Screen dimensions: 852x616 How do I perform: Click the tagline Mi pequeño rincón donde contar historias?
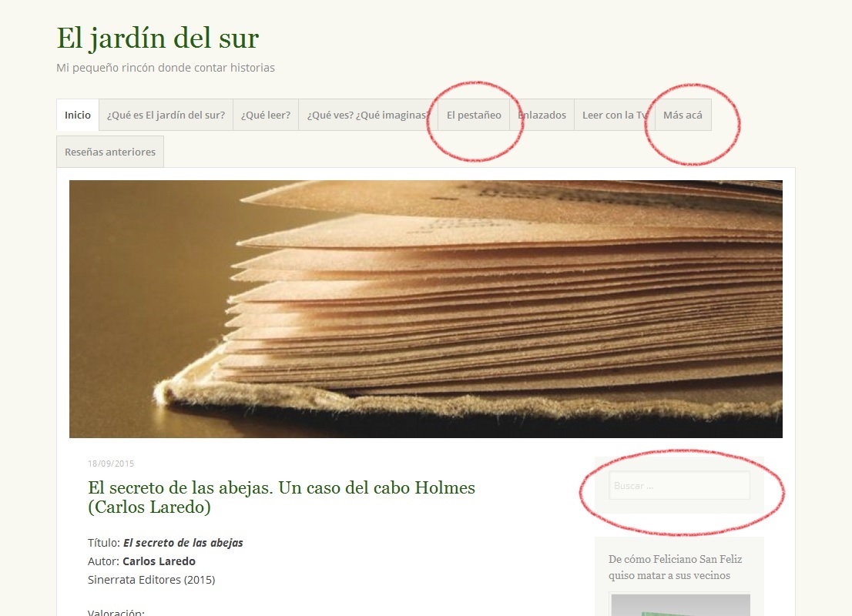pyautogui.click(x=166, y=68)
